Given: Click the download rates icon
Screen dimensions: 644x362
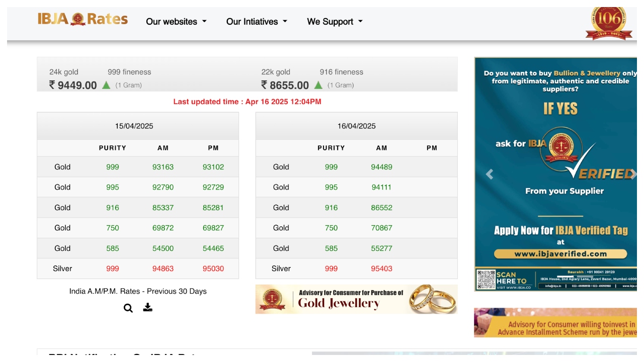Looking at the screenshot, I should tap(147, 307).
